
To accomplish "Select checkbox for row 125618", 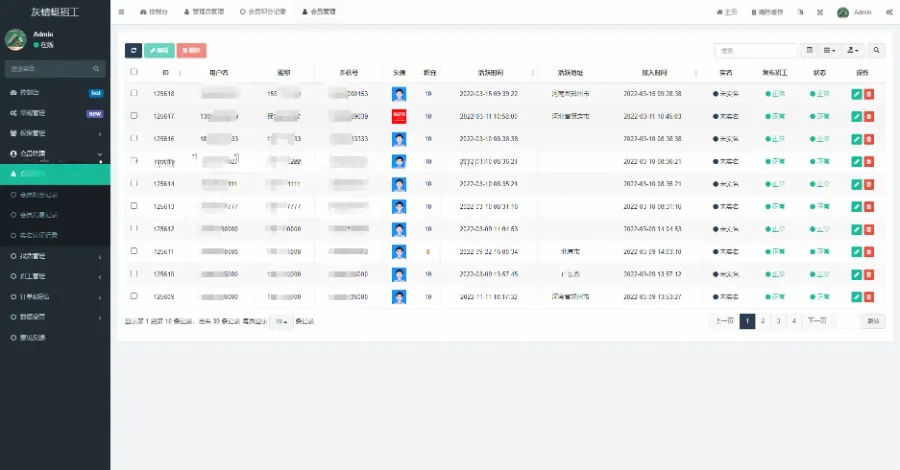I will click(x=134, y=94).
